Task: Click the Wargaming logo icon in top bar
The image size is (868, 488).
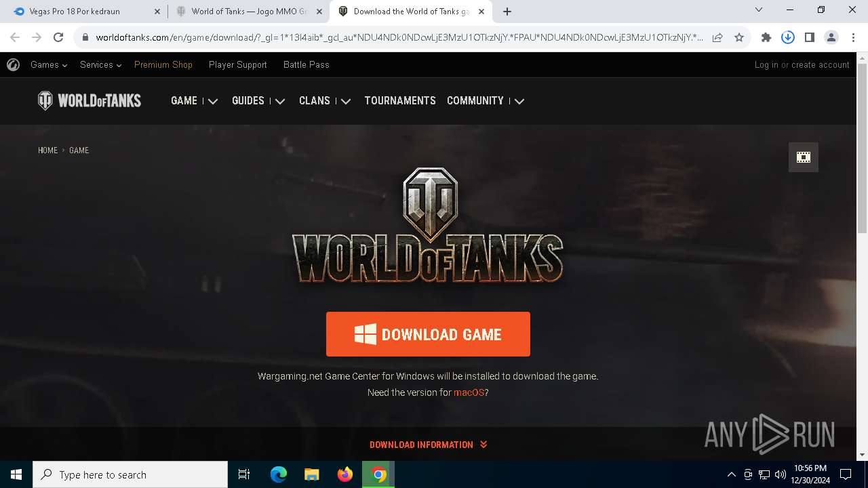Action: (13, 65)
